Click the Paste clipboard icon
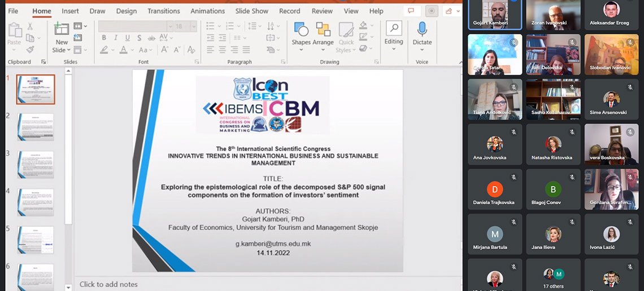The height and width of the screenshot is (291, 644). pyautogui.click(x=15, y=30)
